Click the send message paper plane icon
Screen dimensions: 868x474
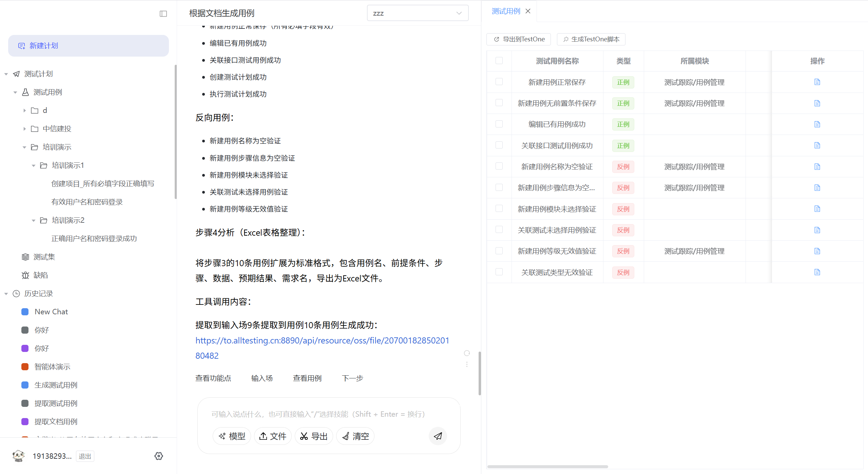[438, 436]
